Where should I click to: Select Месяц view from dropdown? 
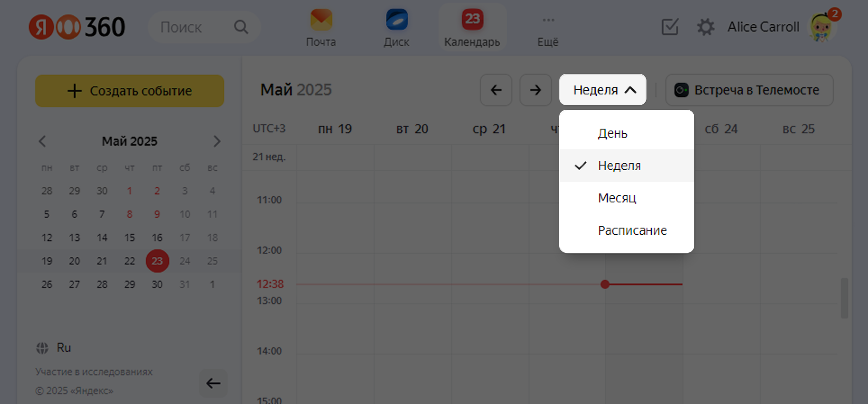617,198
